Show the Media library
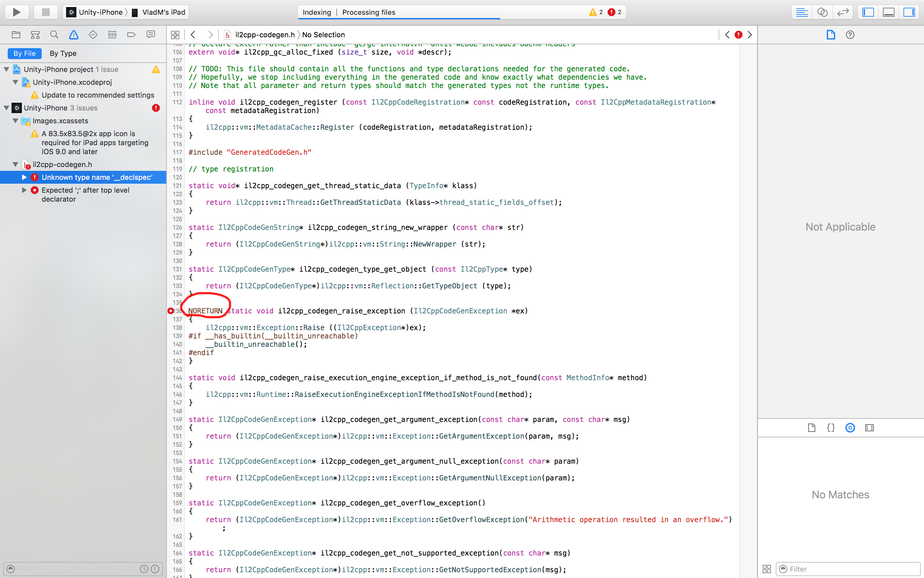The width and height of the screenshot is (924, 578). pyautogui.click(x=869, y=428)
